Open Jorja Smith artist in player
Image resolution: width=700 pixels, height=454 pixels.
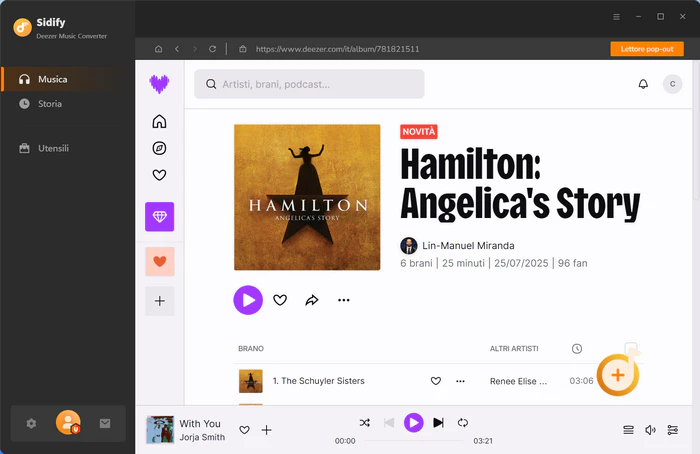click(202, 437)
